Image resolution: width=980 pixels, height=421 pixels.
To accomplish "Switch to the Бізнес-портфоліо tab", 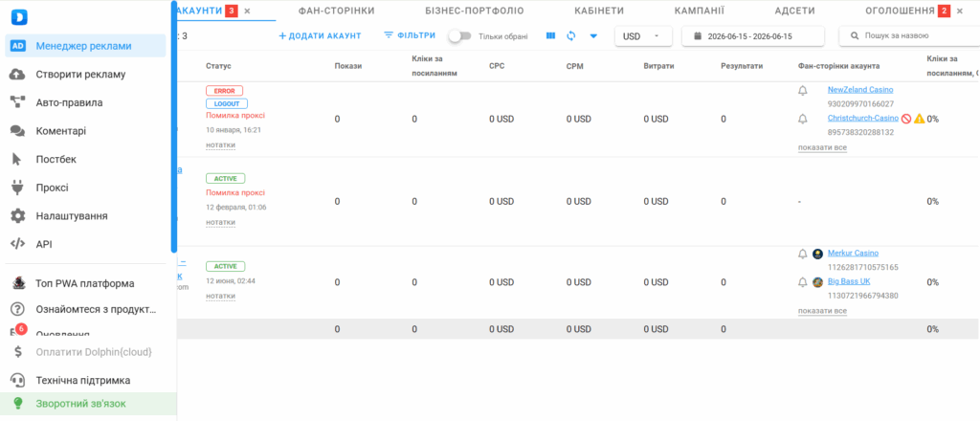I will [475, 11].
